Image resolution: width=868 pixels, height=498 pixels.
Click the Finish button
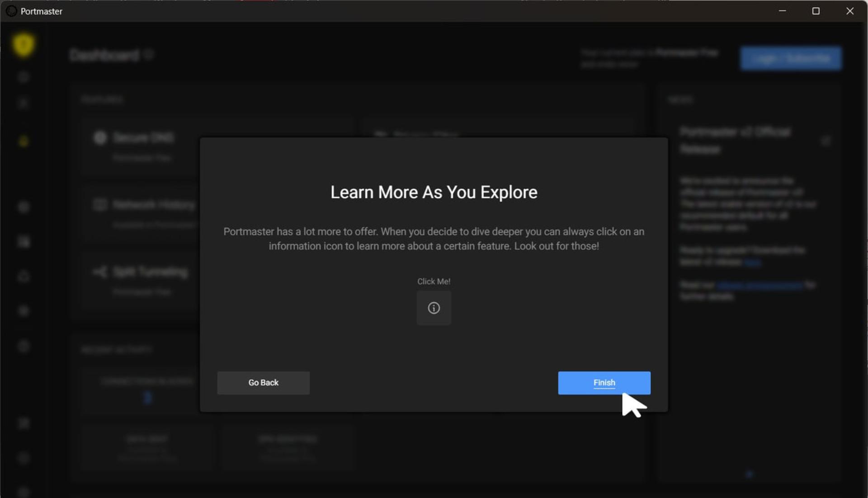point(604,383)
